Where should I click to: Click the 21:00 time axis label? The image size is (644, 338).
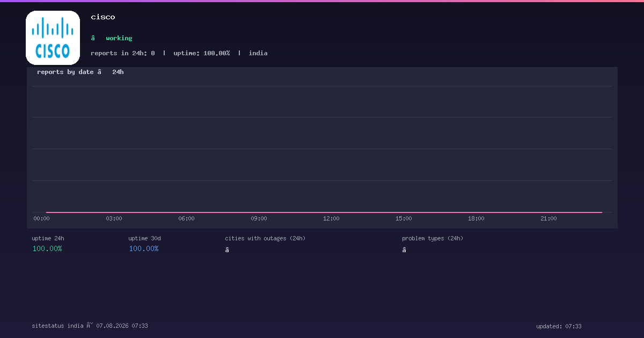pyautogui.click(x=548, y=218)
